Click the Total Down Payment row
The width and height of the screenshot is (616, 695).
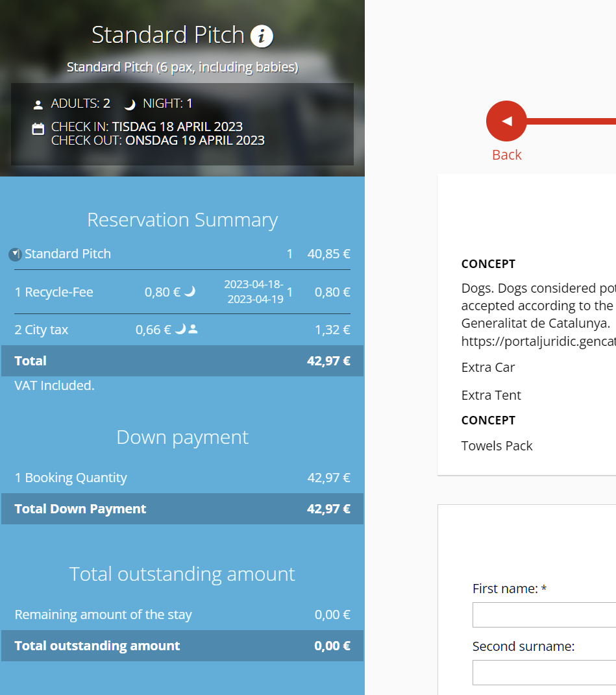[x=182, y=509]
